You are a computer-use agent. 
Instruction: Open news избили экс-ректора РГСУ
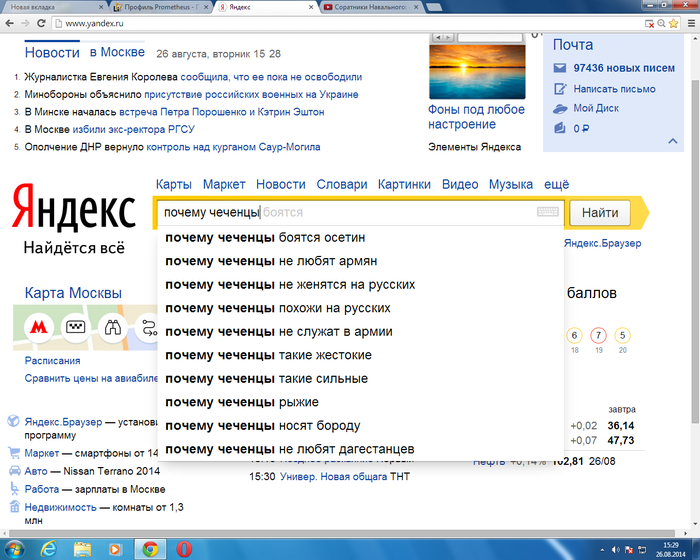(134, 130)
